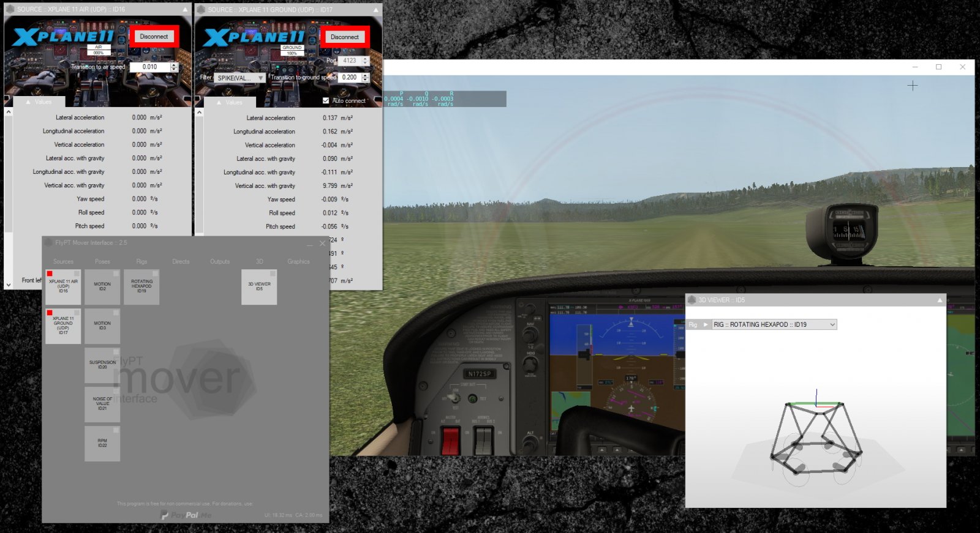Toggle the corner square on the SUSPENSION ID20 tile

tap(116, 352)
